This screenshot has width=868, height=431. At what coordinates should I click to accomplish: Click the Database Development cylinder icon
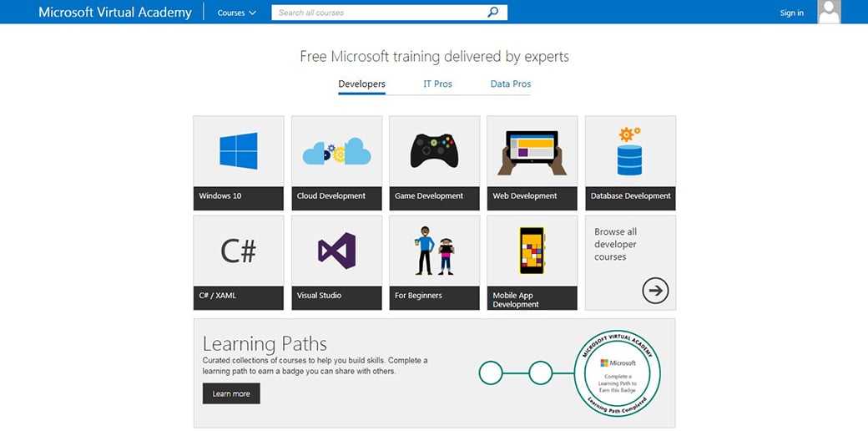(629, 151)
